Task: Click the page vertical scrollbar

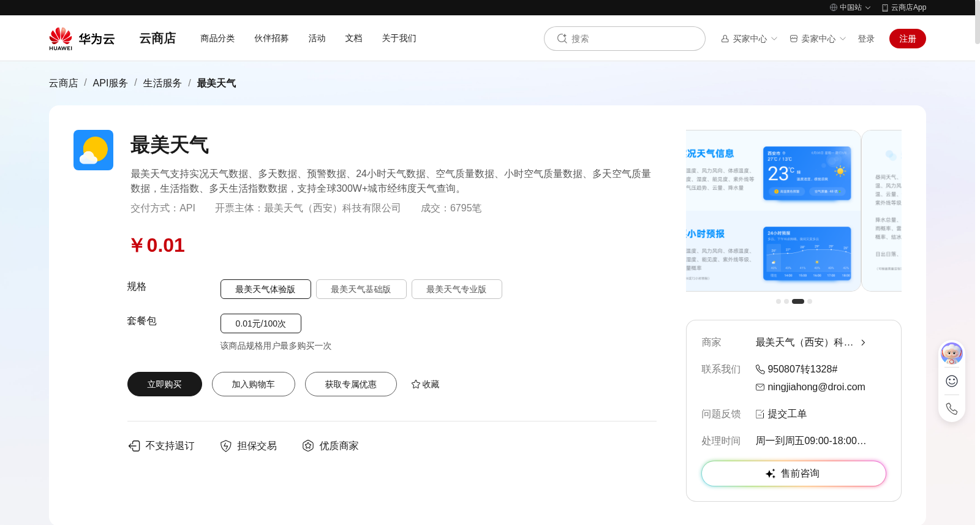Action: point(978,22)
